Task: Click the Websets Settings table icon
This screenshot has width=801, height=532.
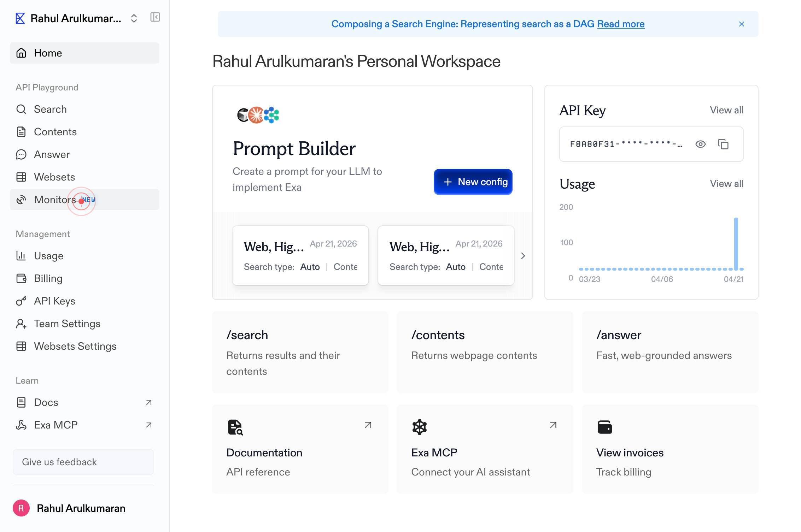Action: click(21, 346)
